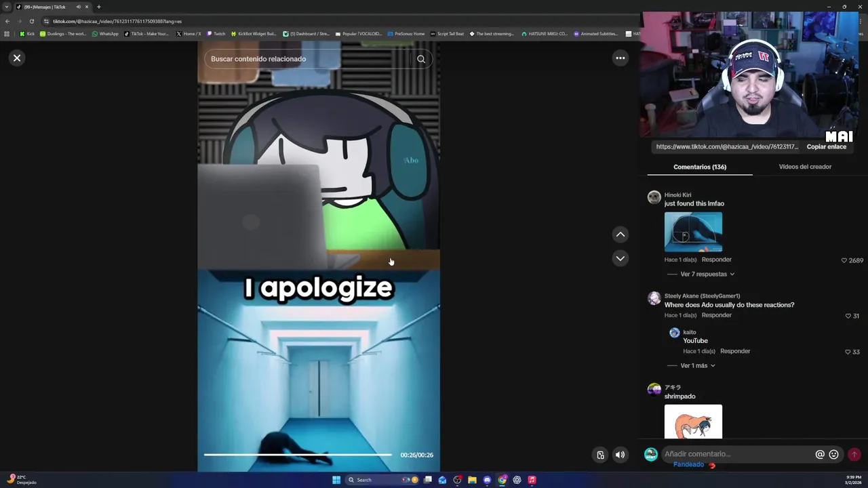Open the shrimp image in shrimpado comment

[x=693, y=422]
